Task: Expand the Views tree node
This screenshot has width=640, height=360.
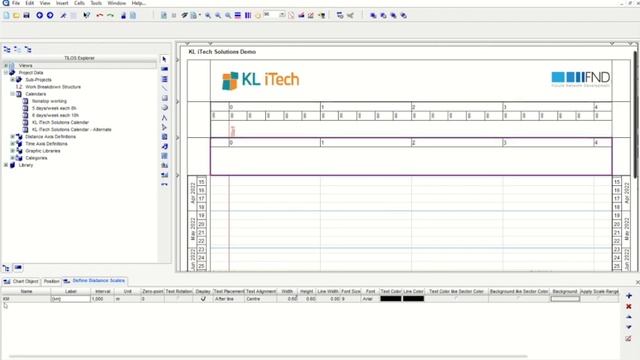Action: coord(6,65)
